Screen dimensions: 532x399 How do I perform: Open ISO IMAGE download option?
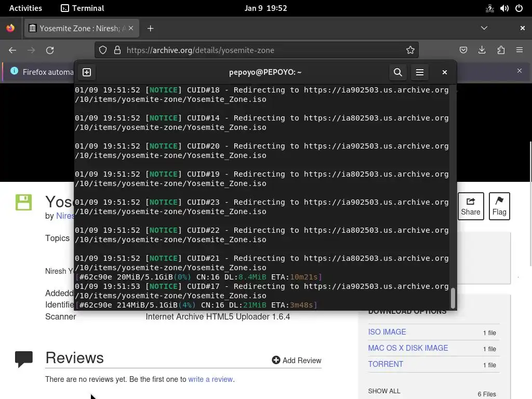point(387,332)
